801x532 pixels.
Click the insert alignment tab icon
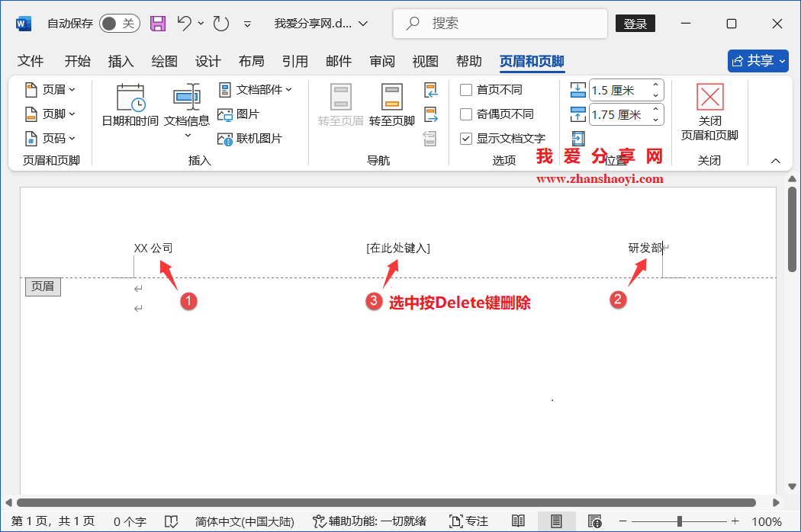click(x=577, y=139)
